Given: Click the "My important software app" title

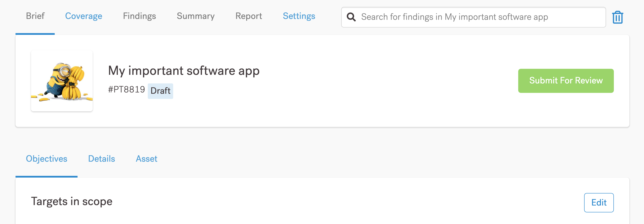Looking at the screenshot, I should [184, 71].
